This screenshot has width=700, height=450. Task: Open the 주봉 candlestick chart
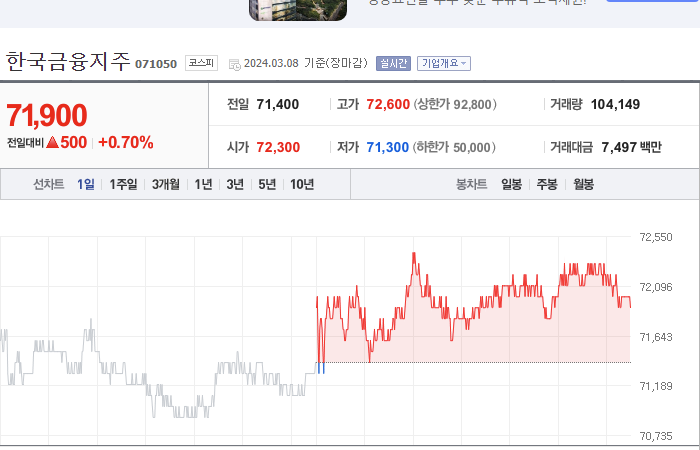(547, 184)
